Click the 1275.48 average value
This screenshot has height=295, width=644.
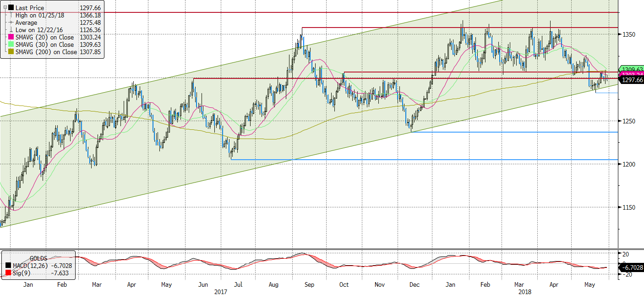[x=90, y=22]
